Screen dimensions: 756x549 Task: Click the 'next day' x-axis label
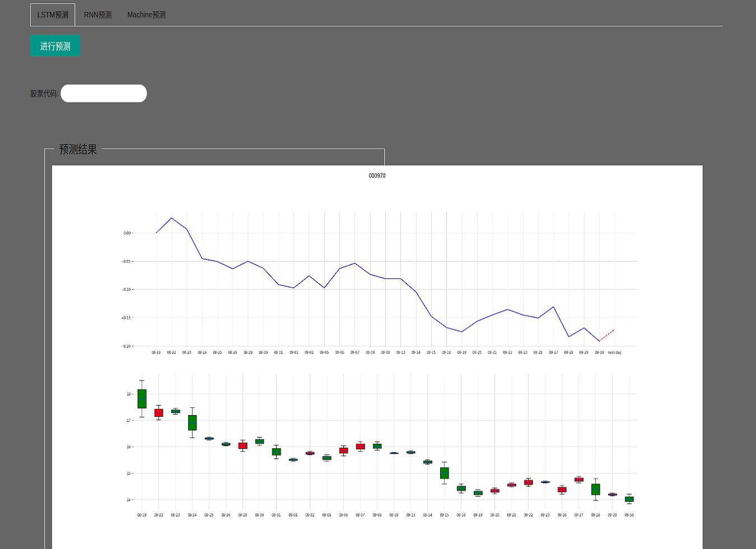(614, 352)
